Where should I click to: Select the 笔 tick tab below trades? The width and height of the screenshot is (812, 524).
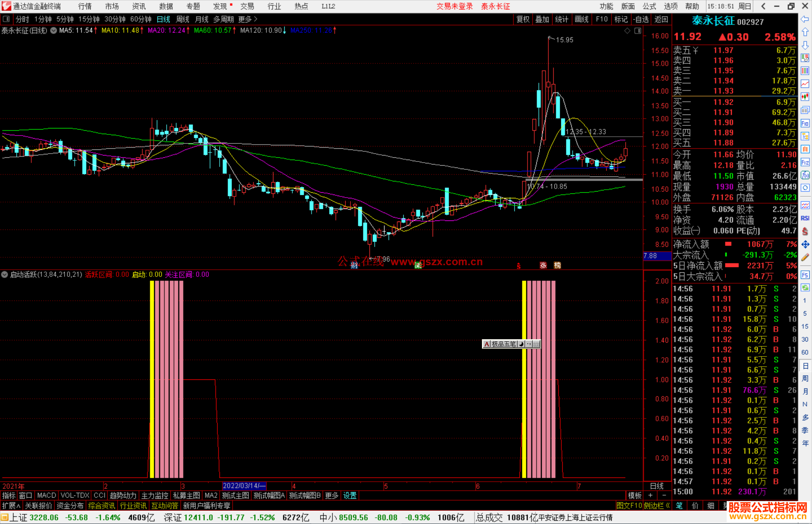tap(679, 506)
